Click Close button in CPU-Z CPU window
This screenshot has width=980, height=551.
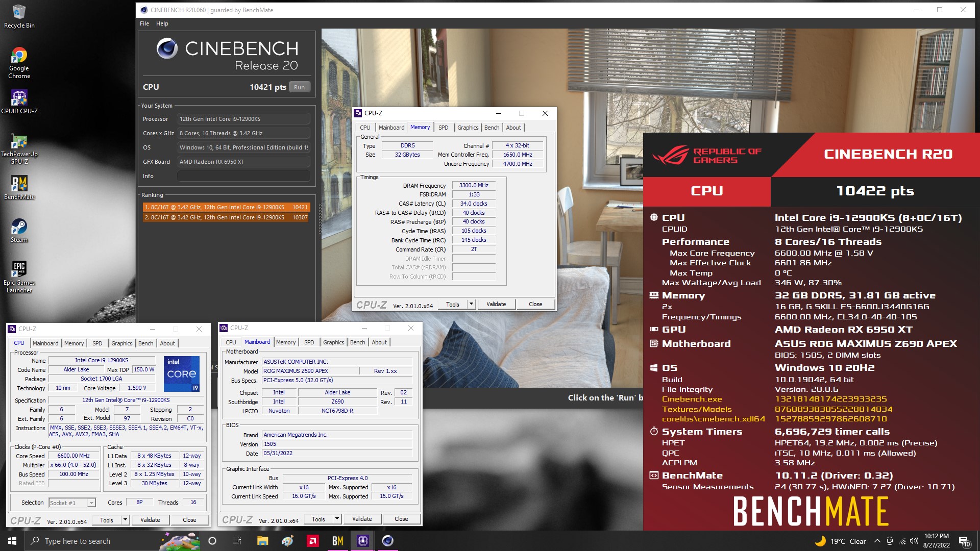[x=189, y=520]
